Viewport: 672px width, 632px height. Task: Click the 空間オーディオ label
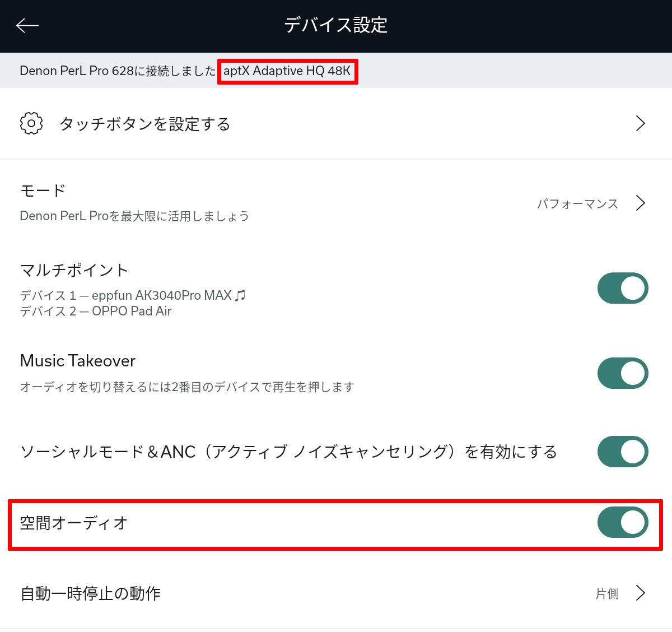click(x=74, y=523)
